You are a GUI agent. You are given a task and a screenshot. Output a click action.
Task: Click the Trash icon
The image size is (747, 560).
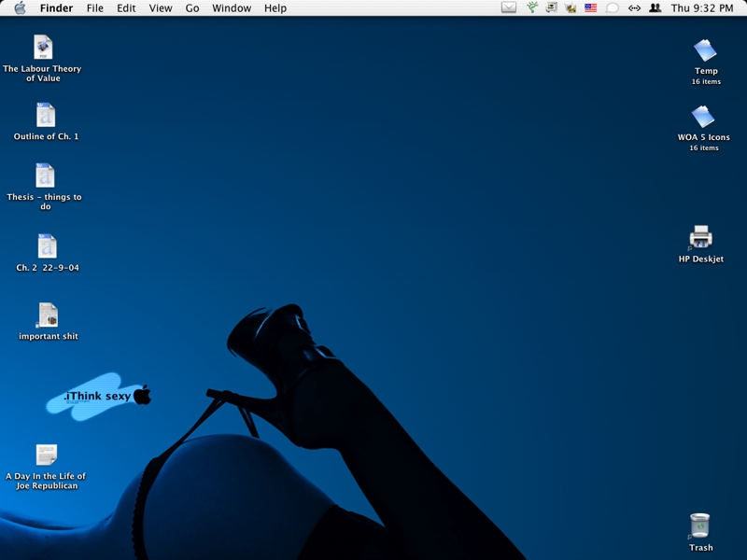tap(700, 526)
